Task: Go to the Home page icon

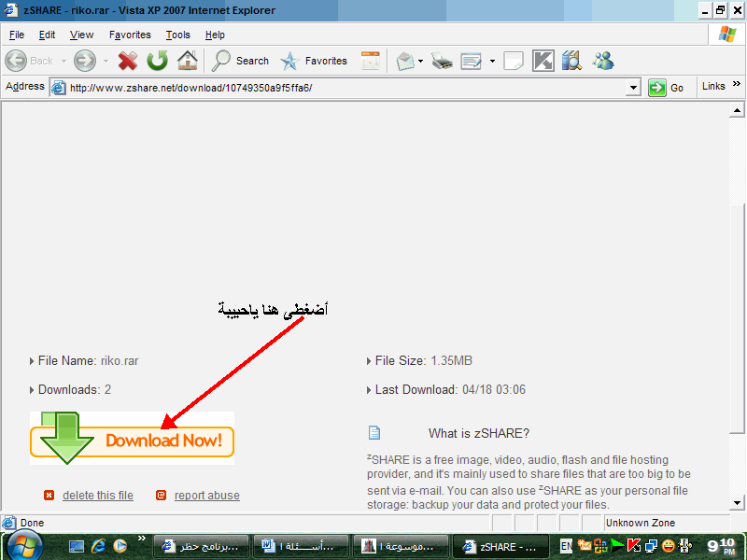Action: (188, 61)
